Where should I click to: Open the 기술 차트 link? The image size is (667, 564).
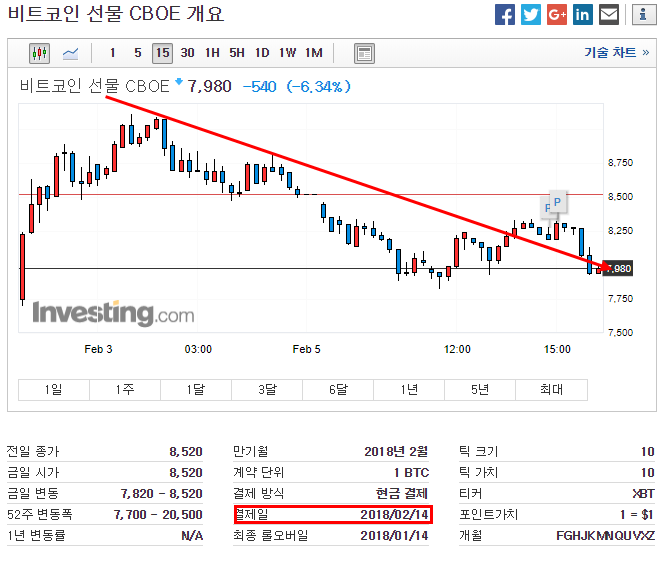pos(617,53)
